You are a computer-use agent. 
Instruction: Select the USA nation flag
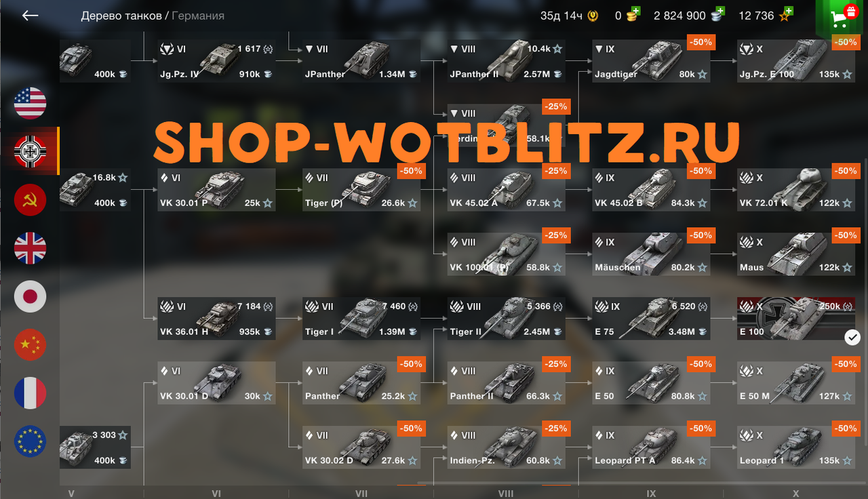(31, 103)
